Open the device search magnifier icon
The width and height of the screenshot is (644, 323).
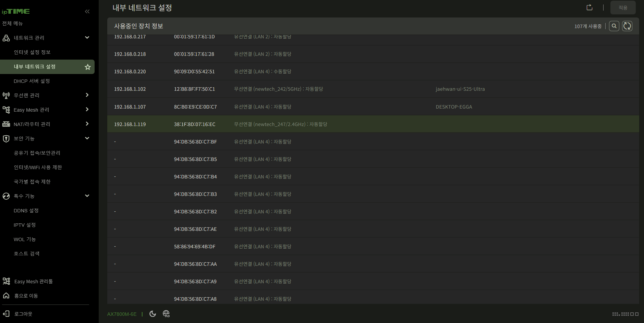click(614, 26)
